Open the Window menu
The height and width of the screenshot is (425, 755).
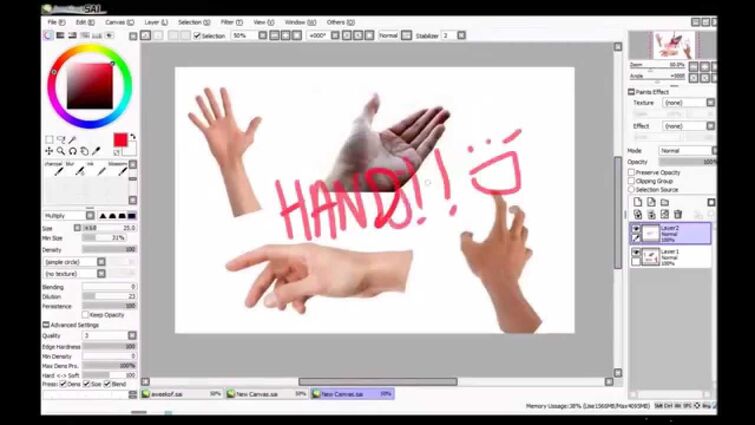[300, 22]
